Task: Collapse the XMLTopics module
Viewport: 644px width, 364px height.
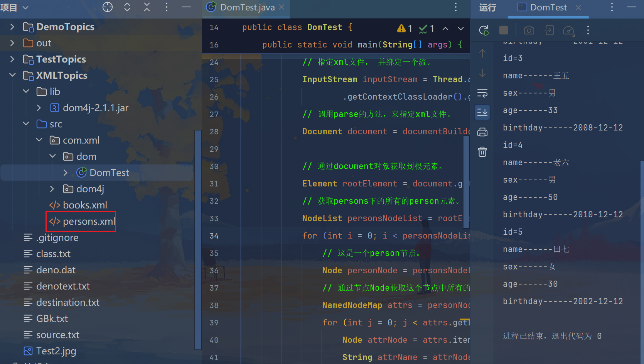Action: click(12, 75)
